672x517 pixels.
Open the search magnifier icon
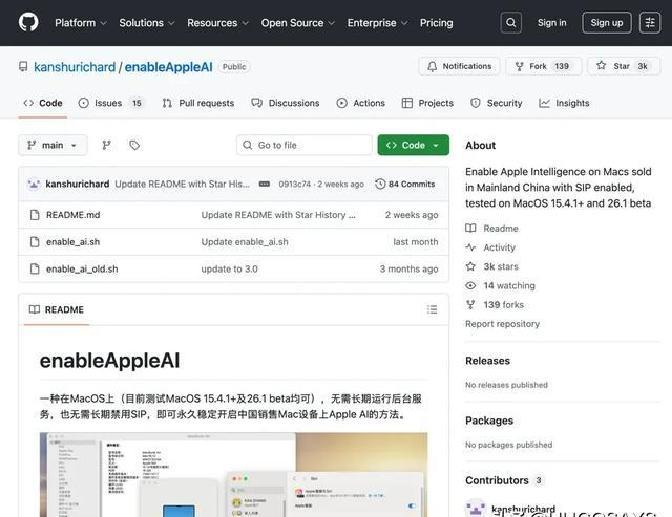click(511, 22)
